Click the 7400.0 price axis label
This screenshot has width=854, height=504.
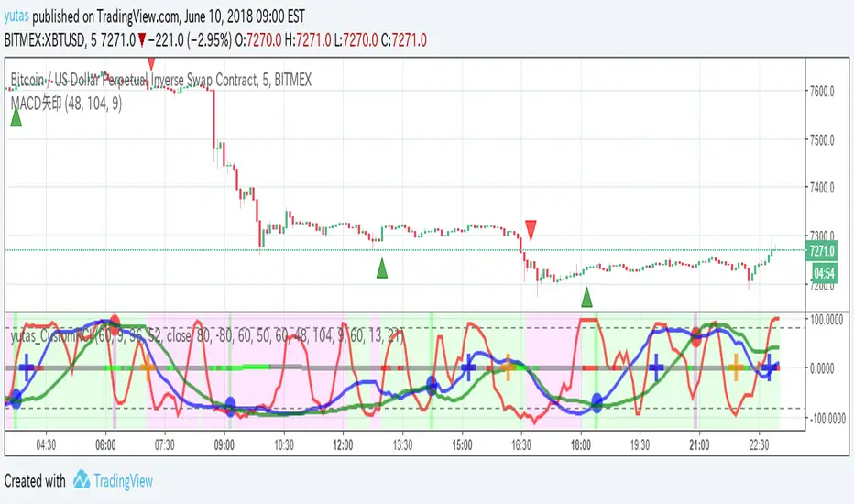(822, 188)
